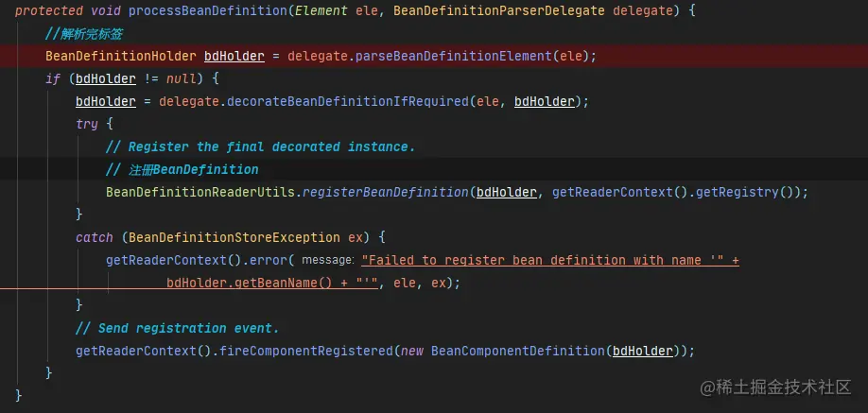
Task: Click the BeanDefinitionParserDelegate parameter type
Action: pos(499,10)
